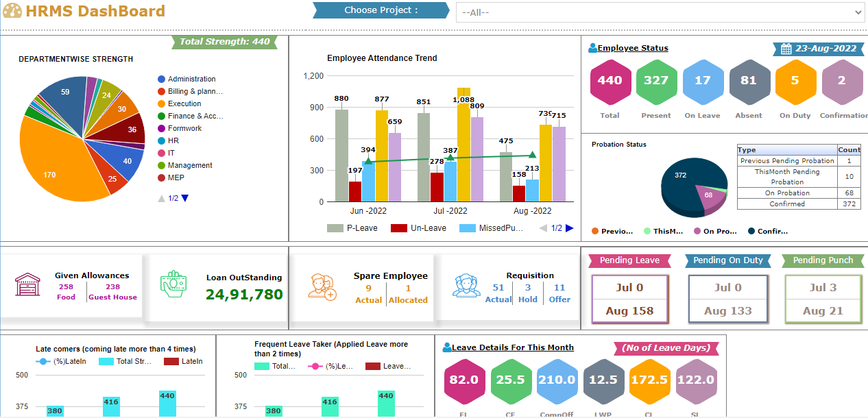Click the Absent 81 hexagon badge
Viewport: 868px width, 418px height.
click(x=748, y=81)
